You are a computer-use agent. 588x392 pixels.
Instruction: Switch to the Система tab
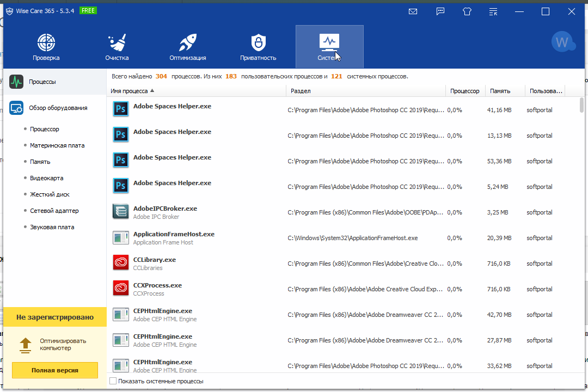tap(329, 46)
